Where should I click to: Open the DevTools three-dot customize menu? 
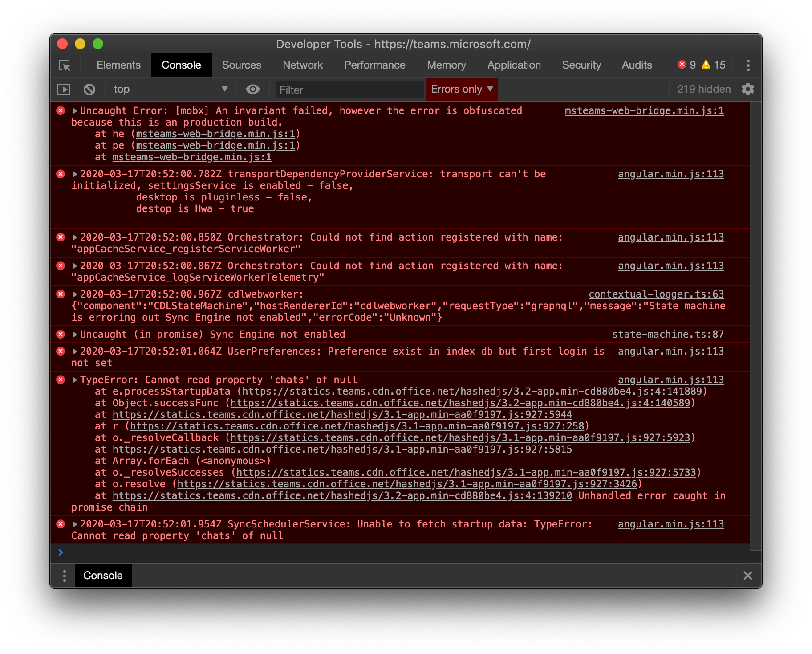click(748, 65)
